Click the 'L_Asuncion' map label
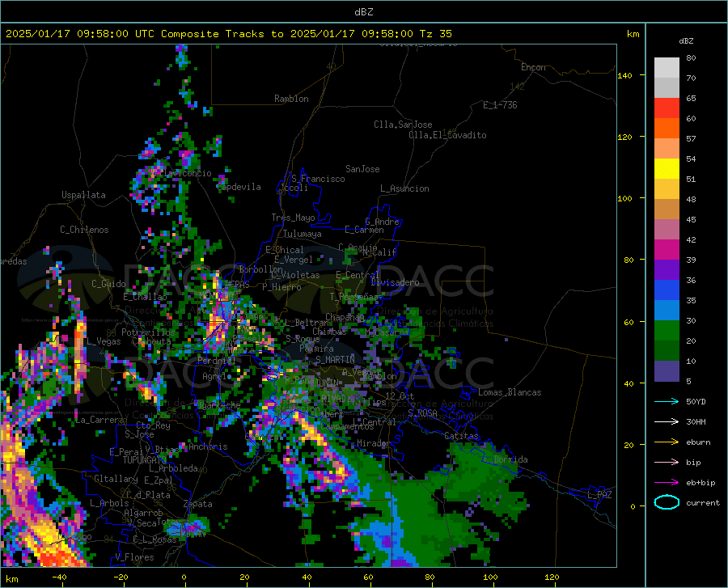The image size is (728, 588). coord(404,188)
